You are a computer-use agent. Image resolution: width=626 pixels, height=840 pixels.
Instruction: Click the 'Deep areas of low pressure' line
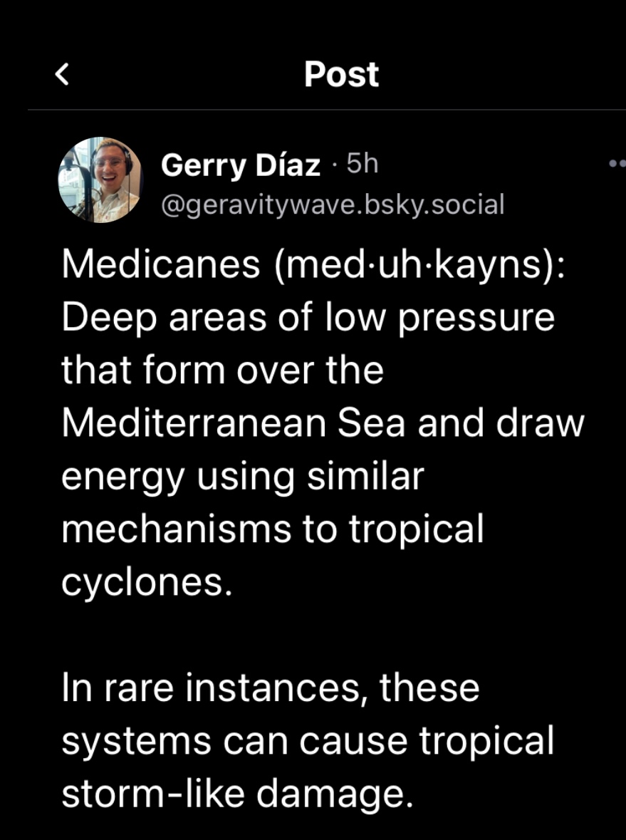pyautogui.click(x=308, y=318)
